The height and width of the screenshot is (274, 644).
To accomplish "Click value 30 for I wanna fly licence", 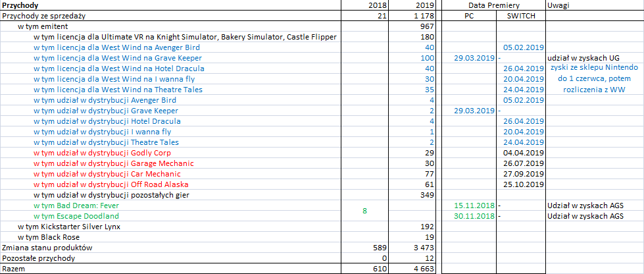I will 429,79.
